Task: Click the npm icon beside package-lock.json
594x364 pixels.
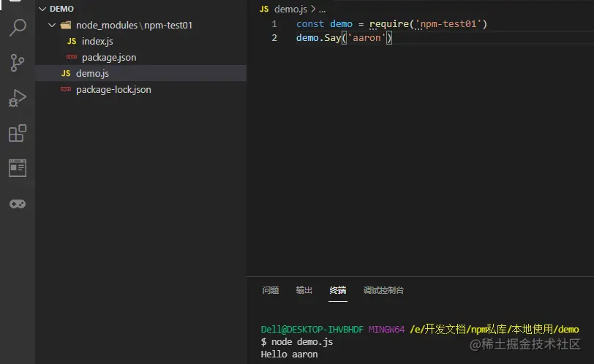Action: 66,89
